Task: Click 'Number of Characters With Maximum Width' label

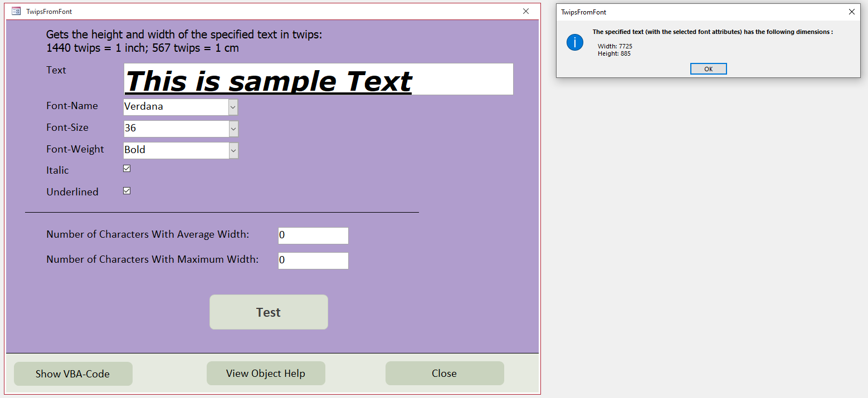Action: click(153, 259)
